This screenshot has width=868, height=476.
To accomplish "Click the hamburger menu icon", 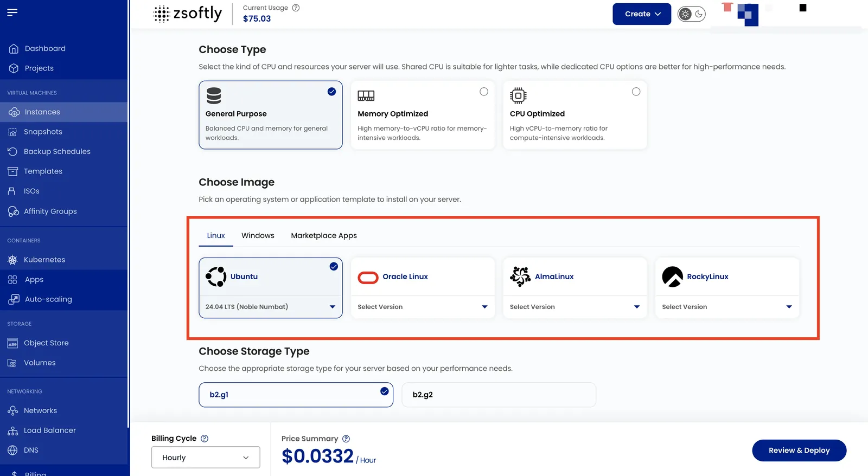I will pos(12,12).
